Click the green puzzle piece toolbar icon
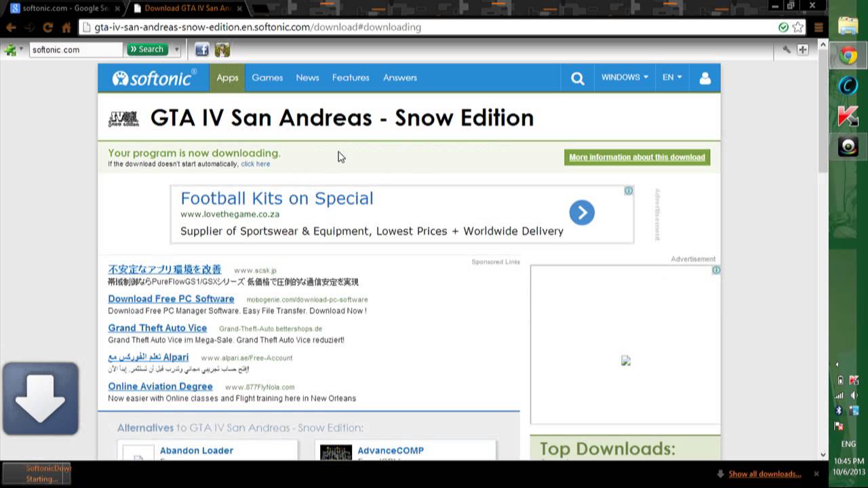Image resolution: width=868 pixels, height=488 pixels. tap(9, 49)
